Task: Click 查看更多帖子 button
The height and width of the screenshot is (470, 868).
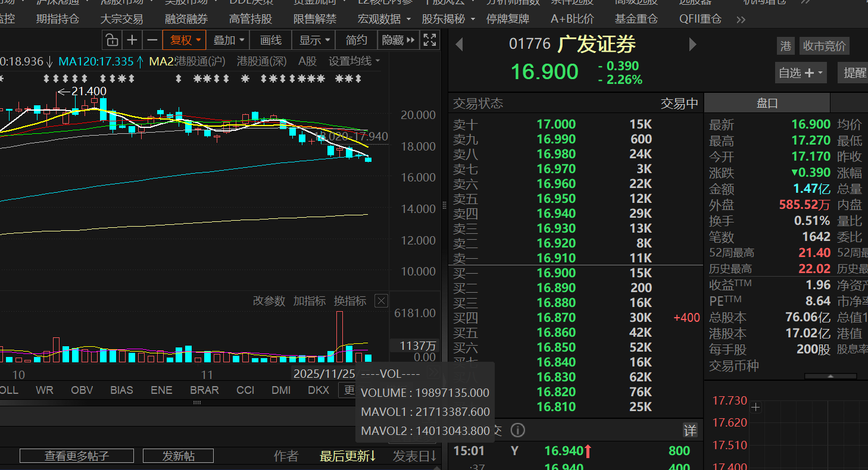Action: (x=77, y=456)
